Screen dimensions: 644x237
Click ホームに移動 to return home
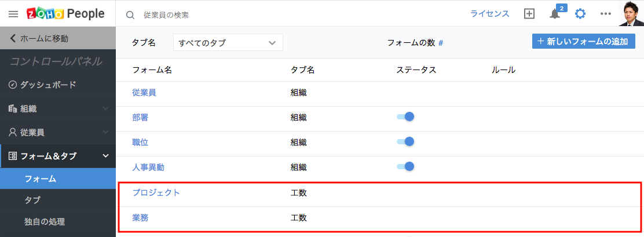pos(44,39)
